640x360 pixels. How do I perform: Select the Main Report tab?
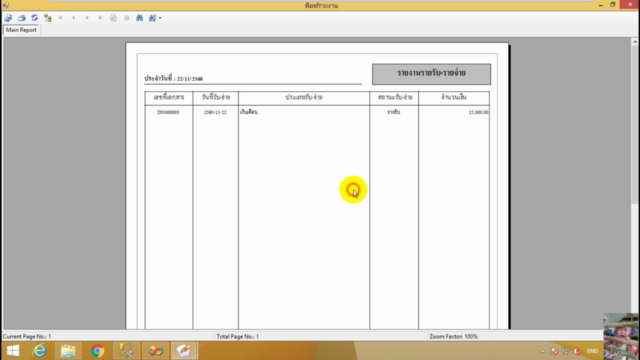click(21, 30)
